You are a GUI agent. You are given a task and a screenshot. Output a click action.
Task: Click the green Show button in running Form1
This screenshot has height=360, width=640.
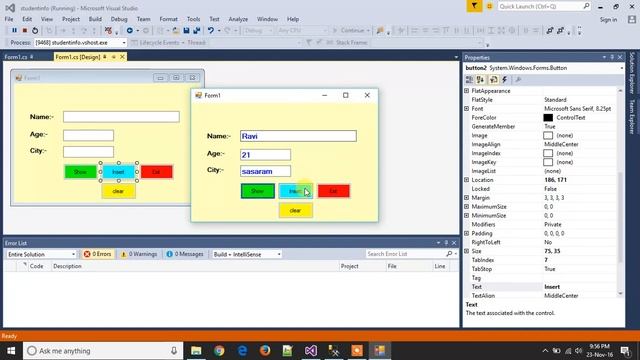pyautogui.click(x=258, y=191)
